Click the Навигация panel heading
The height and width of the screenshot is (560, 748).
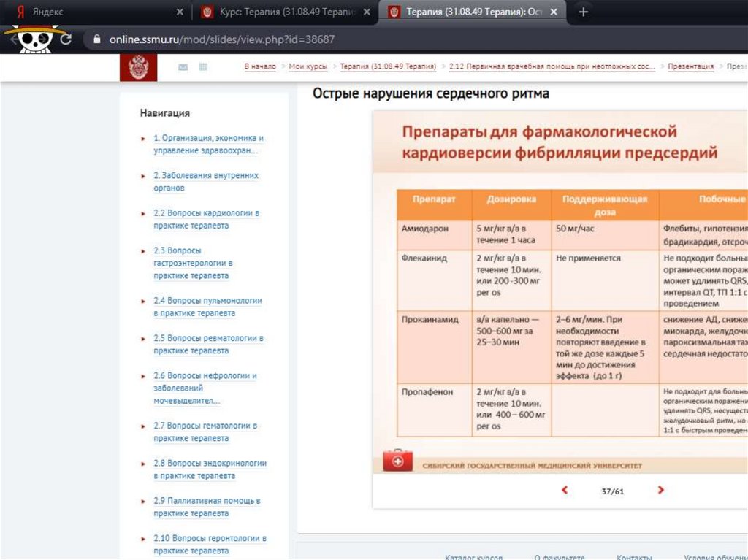pos(164,113)
